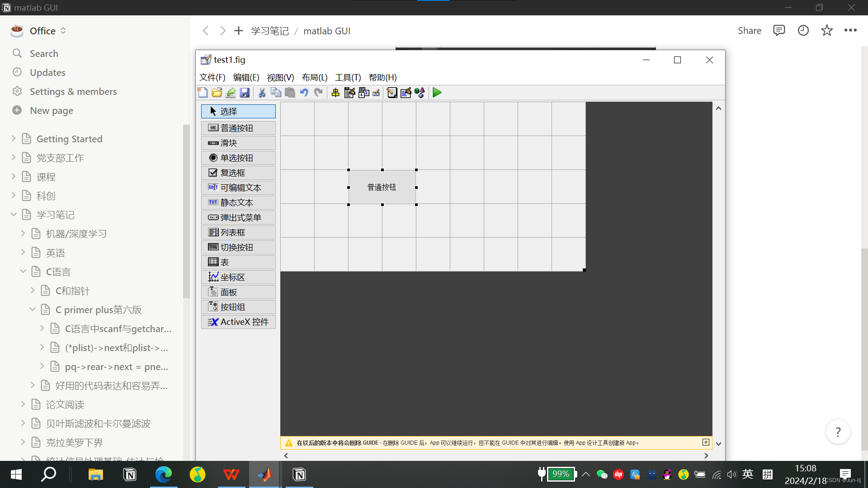The width and height of the screenshot is (868, 488).
Task: Click the green Run Figure icon
Action: pos(437,93)
